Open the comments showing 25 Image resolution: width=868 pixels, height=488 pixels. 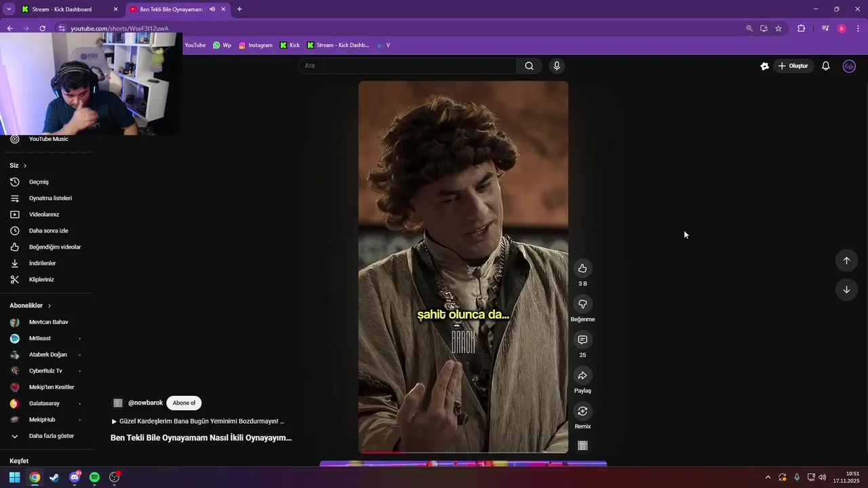(583, 340)
